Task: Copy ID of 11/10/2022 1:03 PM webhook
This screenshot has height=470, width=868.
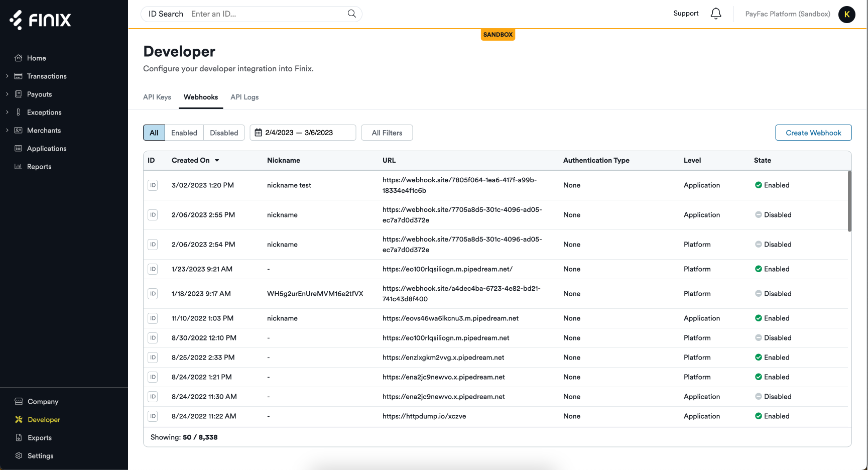Action: click(153, 318)
